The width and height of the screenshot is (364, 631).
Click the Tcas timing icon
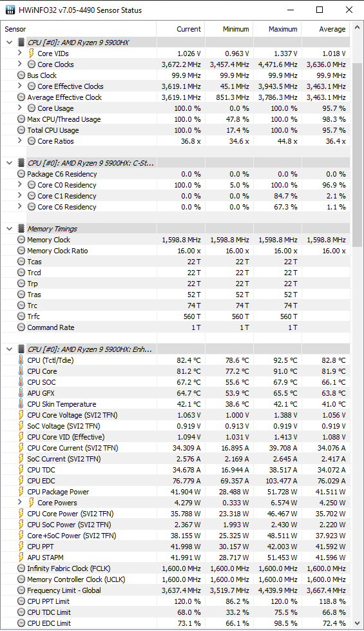click(x=21, y=262)
